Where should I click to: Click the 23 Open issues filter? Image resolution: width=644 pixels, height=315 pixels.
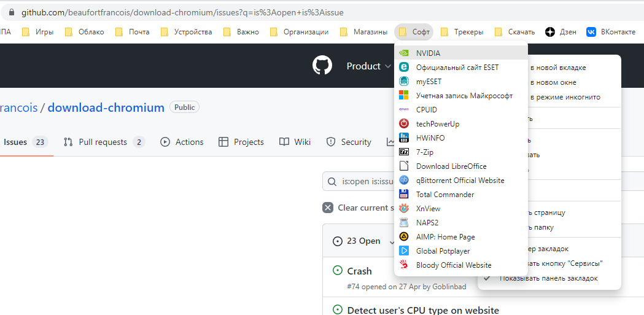[x=356, y=241]
